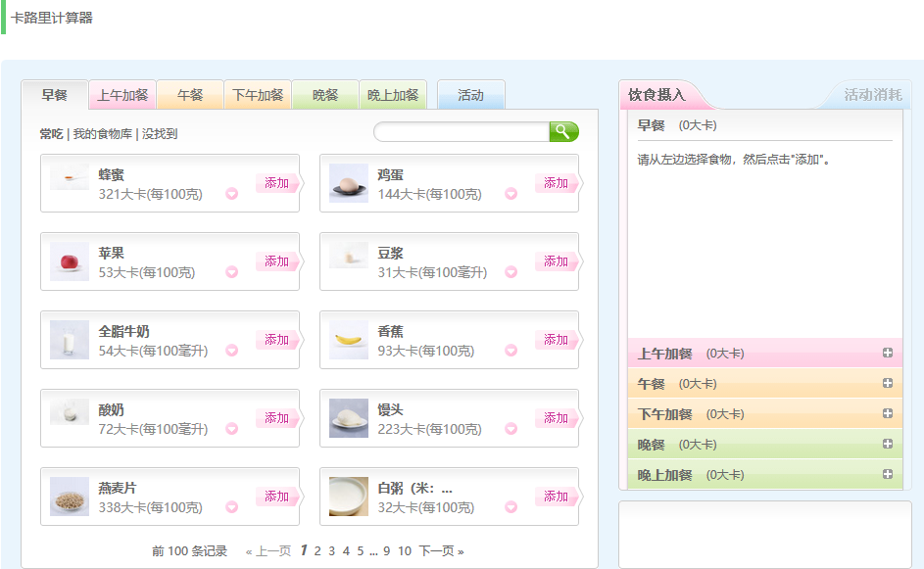
Task: Expand 午餐 section with plus icon
Action: point(888,384)
